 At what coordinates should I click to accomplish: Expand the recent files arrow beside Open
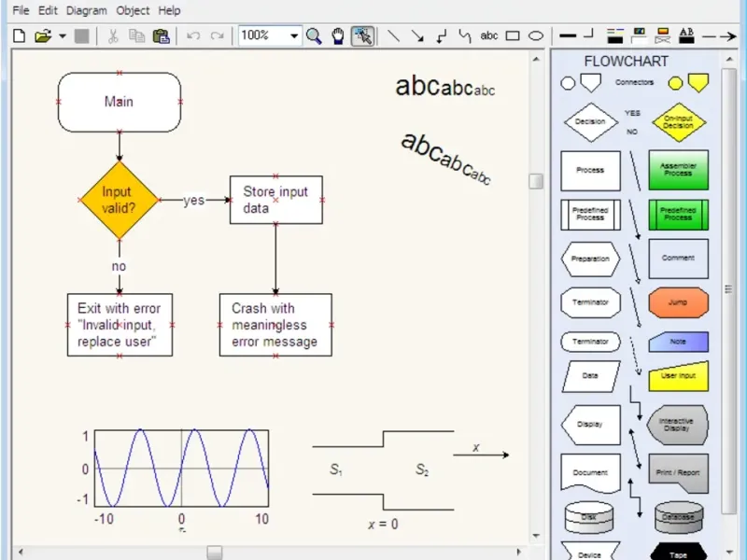(63, 36)
